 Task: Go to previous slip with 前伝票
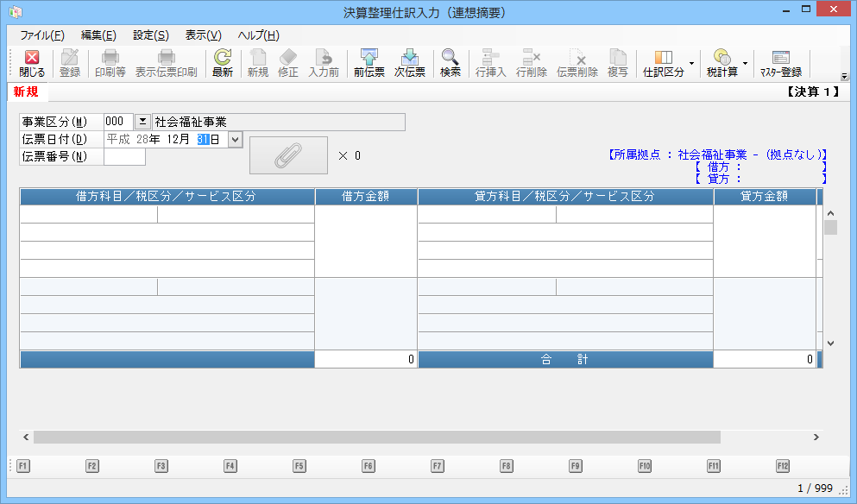pos(369,63)
